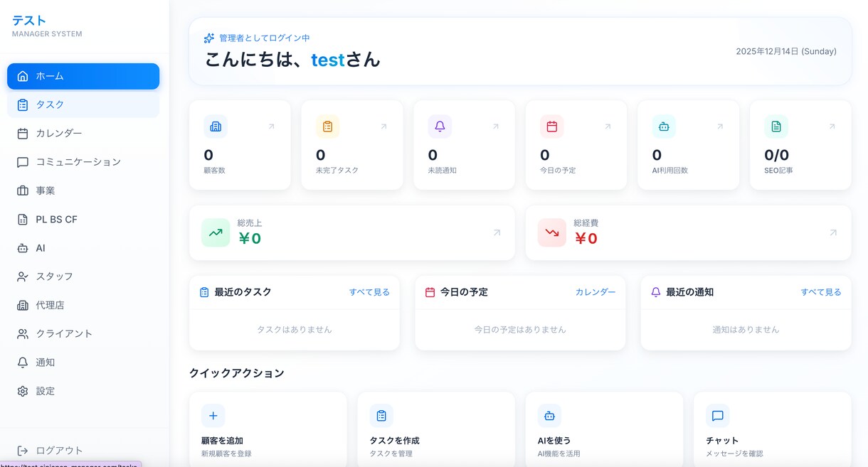Click すべて見る link in 最近のタスク
The image size is (868, 467).
click(369, 292)
